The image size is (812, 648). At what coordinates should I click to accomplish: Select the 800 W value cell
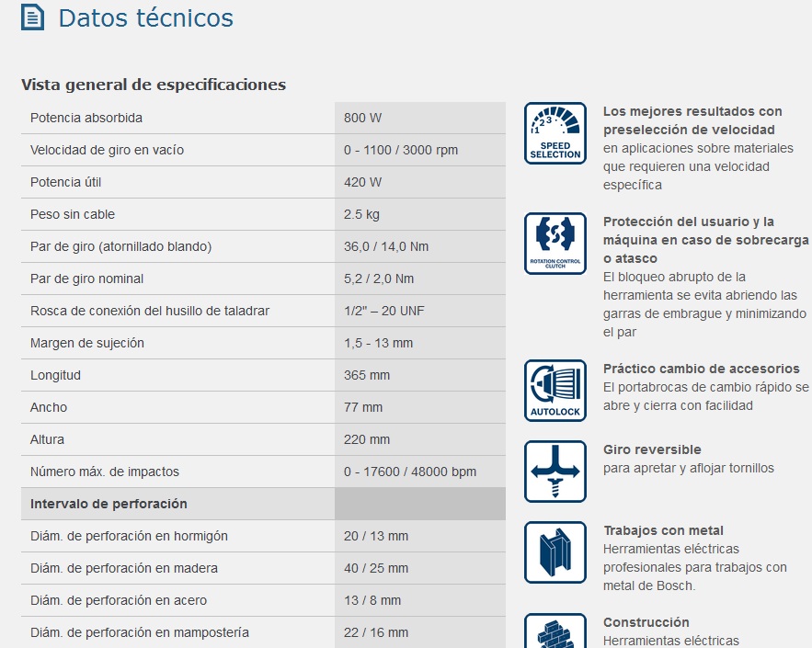click(362, 118)
